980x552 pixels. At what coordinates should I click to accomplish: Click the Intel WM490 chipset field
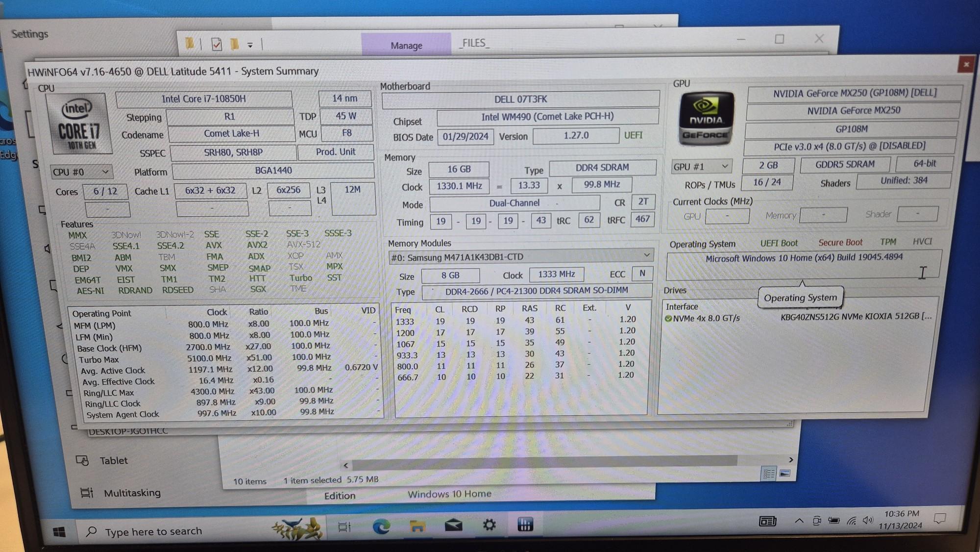tap(547, 117)
